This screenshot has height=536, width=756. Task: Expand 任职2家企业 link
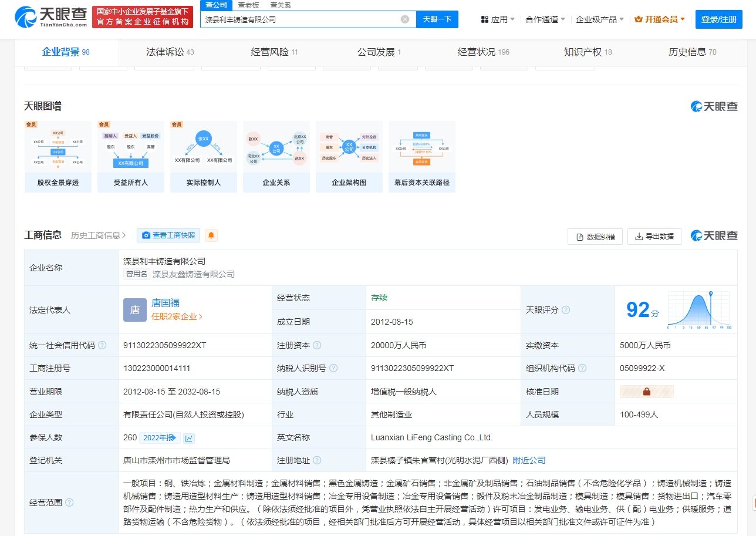coord(177,316)
